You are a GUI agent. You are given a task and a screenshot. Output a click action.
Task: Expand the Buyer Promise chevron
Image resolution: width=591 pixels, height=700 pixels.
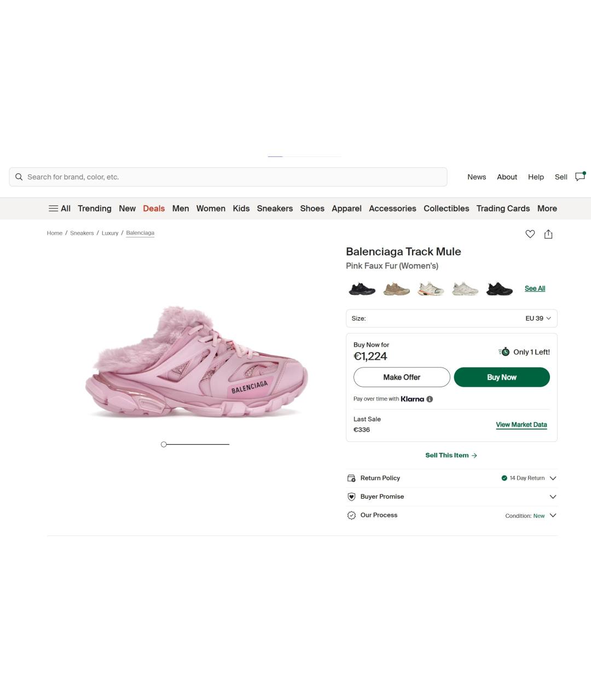click(553, 497)
